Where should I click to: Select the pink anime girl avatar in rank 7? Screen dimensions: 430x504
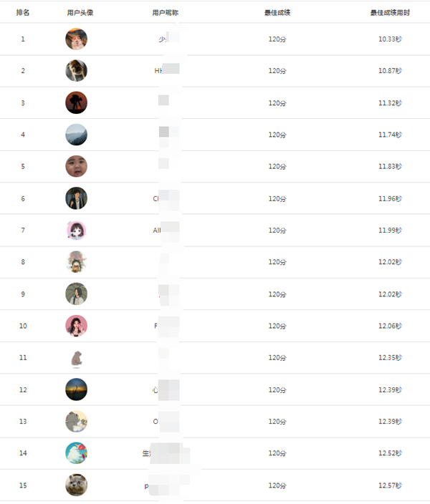[76, 230]
